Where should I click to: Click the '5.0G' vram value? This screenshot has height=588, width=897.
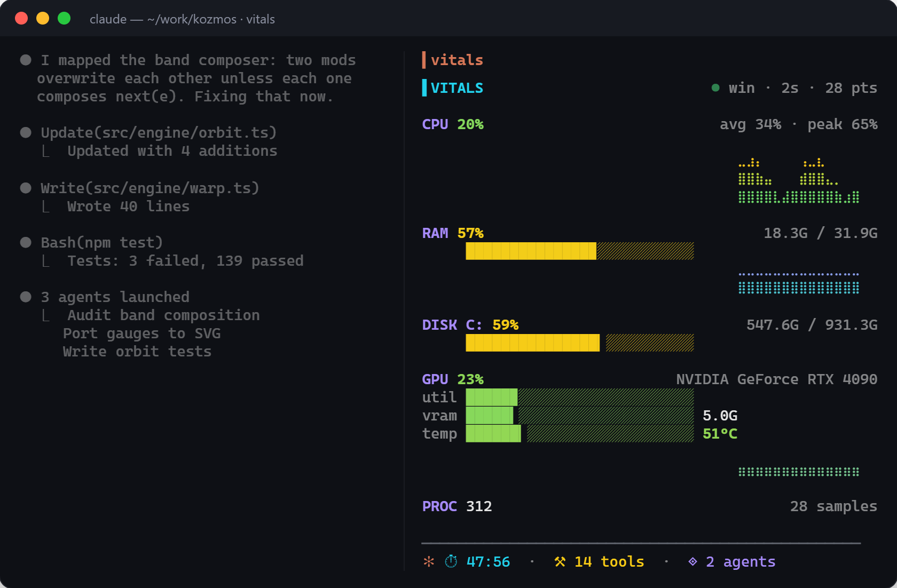[x=720, y=415]
